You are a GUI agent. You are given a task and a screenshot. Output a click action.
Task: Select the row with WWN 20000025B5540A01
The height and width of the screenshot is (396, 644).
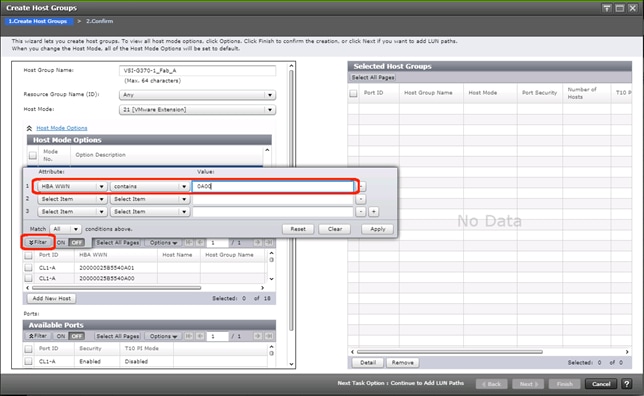tap(28, 268)
